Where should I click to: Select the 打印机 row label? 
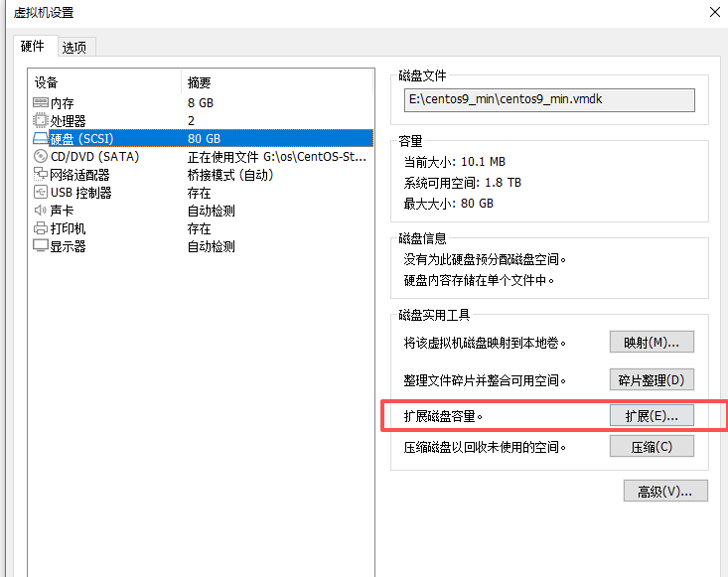pyautogui.click(x=68, y=228)
